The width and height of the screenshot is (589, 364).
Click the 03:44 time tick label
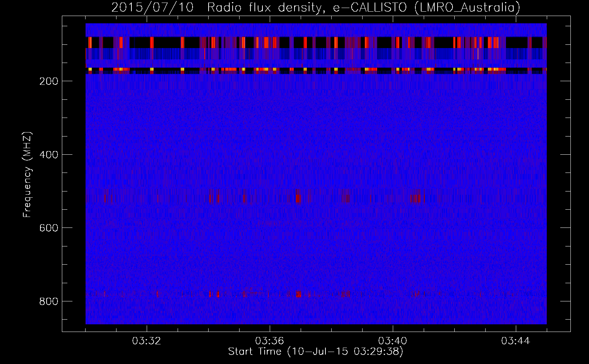(x=516, y=341)
